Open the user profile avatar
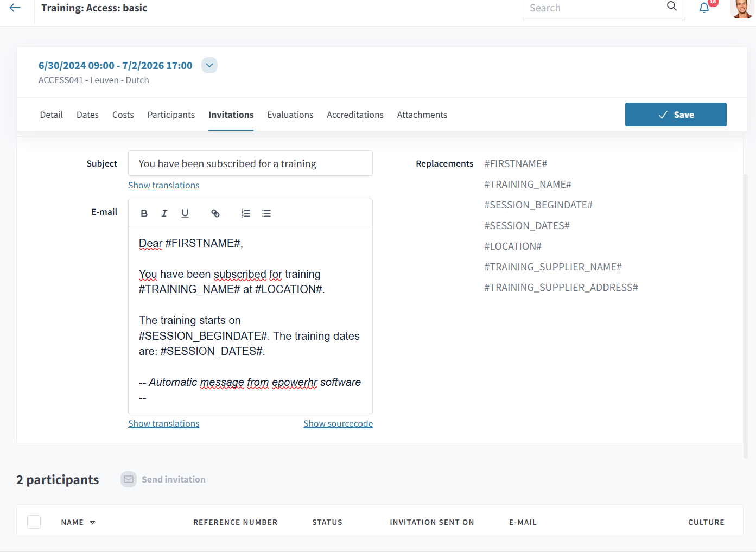Screen dimensions: 756x552 coord(741,8)
